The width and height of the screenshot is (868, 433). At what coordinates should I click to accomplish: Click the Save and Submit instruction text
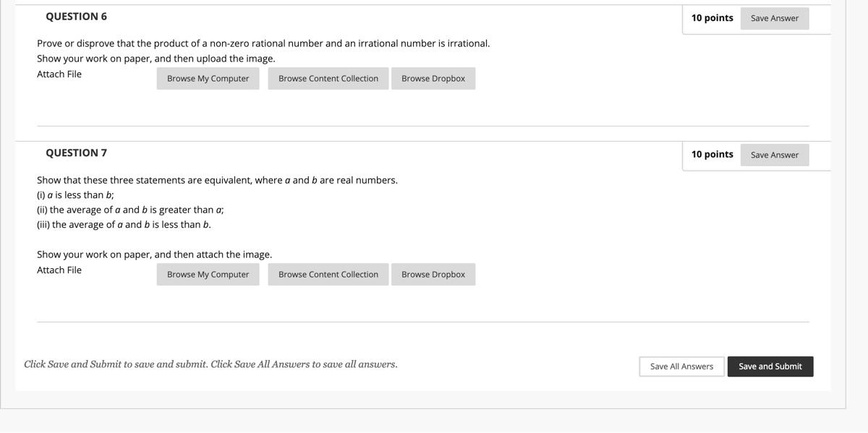210,364
